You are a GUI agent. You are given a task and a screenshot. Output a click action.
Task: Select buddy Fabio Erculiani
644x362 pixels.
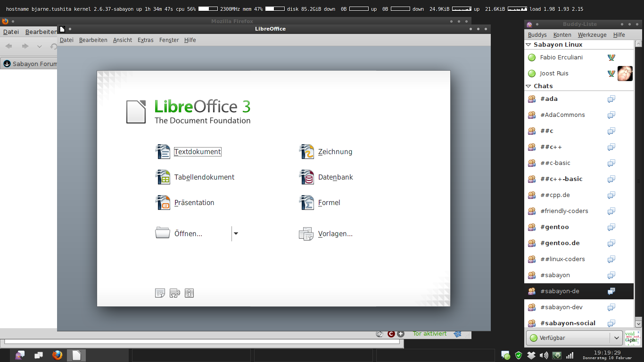pyautogui.click(x=579, y=58)
